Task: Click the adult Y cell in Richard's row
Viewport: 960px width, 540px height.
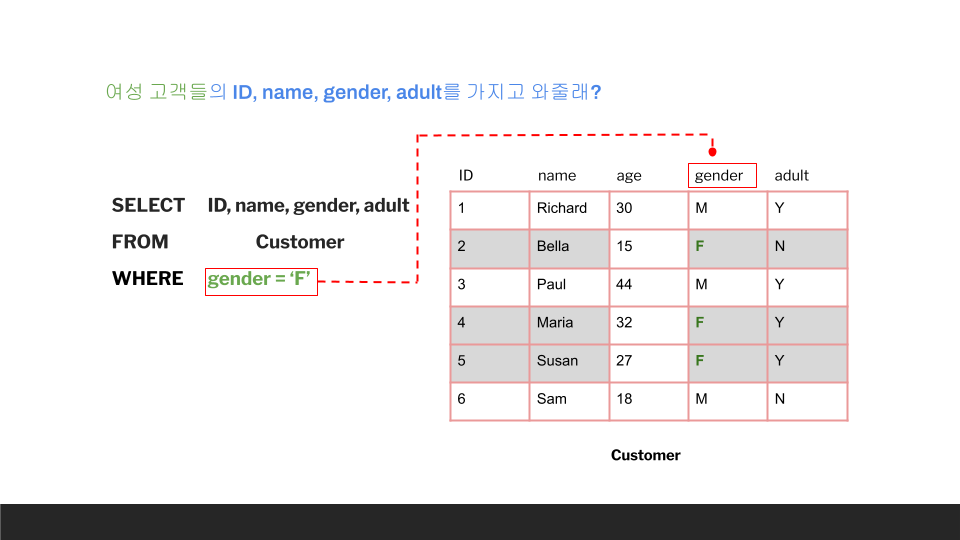Action: coord(808,210)
